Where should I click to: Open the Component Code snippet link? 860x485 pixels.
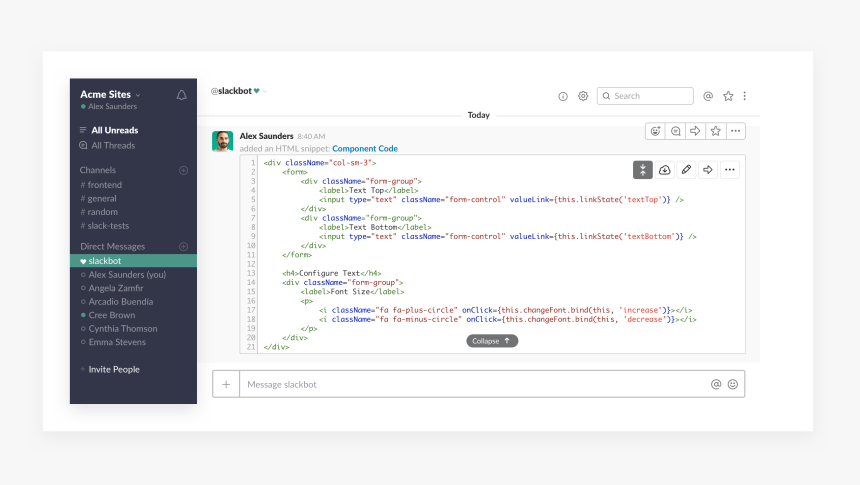click(x=365, y=149)
